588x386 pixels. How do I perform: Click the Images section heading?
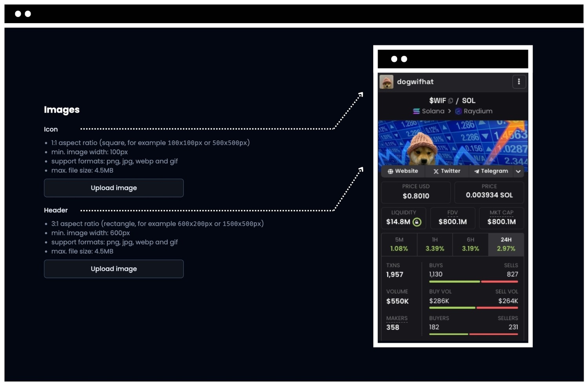click(62, 110)
